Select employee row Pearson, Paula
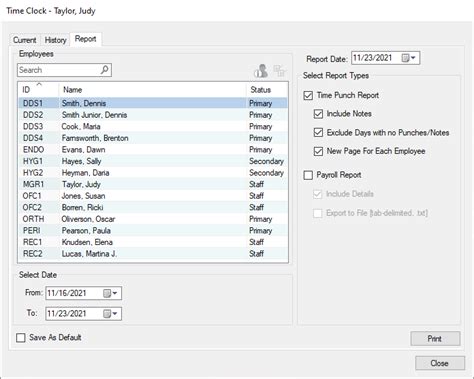The image size is (474, 379). [x=153, y=231]
